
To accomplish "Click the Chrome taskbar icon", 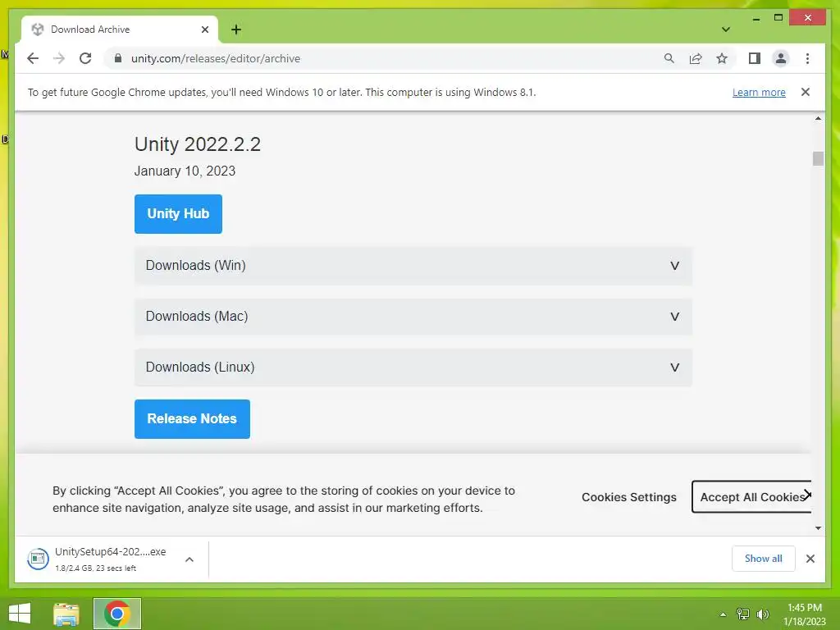I will (x=117, y=614).
